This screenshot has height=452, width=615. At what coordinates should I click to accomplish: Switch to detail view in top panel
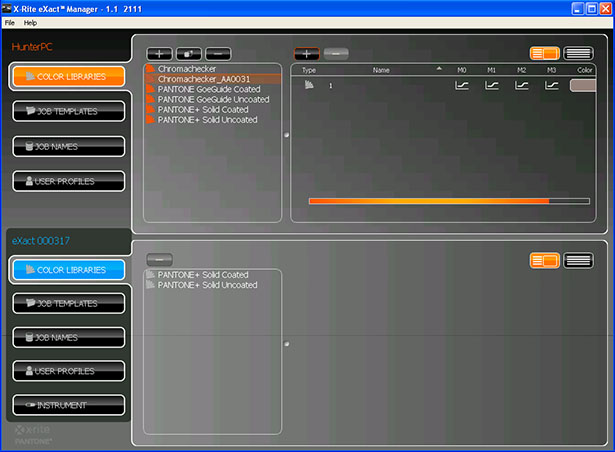coord(544,53)
